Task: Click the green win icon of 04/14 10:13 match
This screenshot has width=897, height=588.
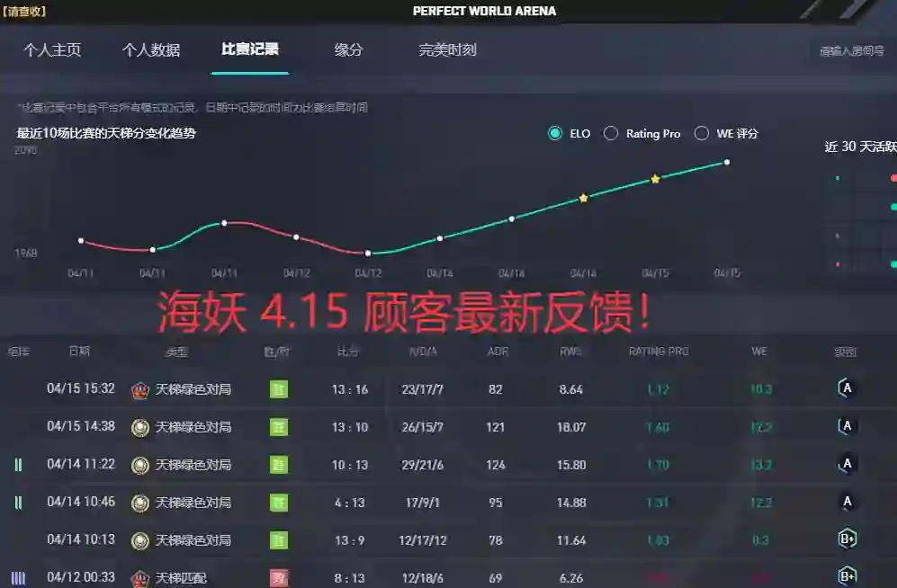Action: point(279,540)
